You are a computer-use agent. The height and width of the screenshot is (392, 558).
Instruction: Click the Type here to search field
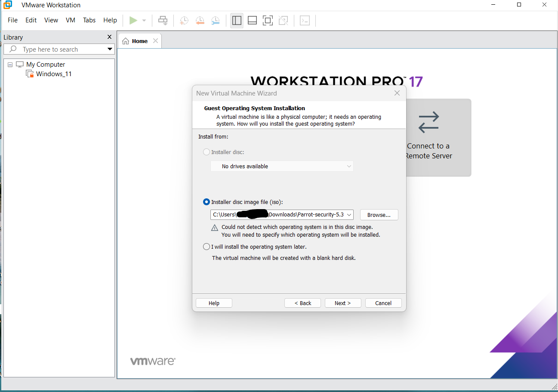pos(59,49)
